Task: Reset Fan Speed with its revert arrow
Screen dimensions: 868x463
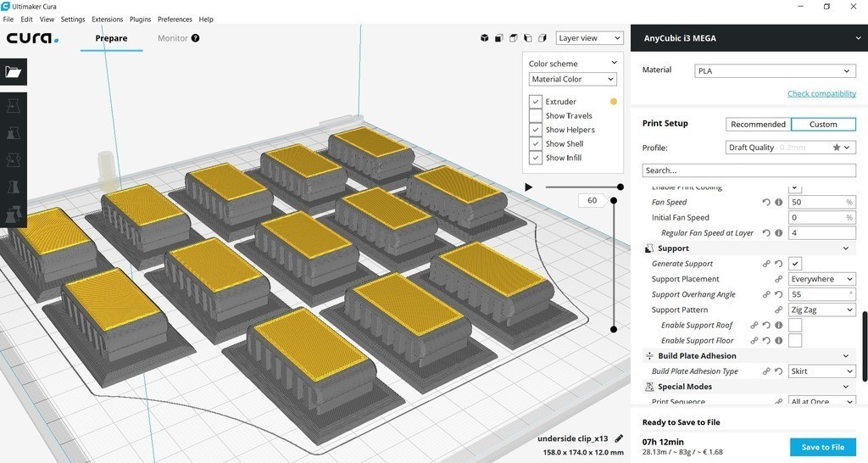Action: [766, 203]
